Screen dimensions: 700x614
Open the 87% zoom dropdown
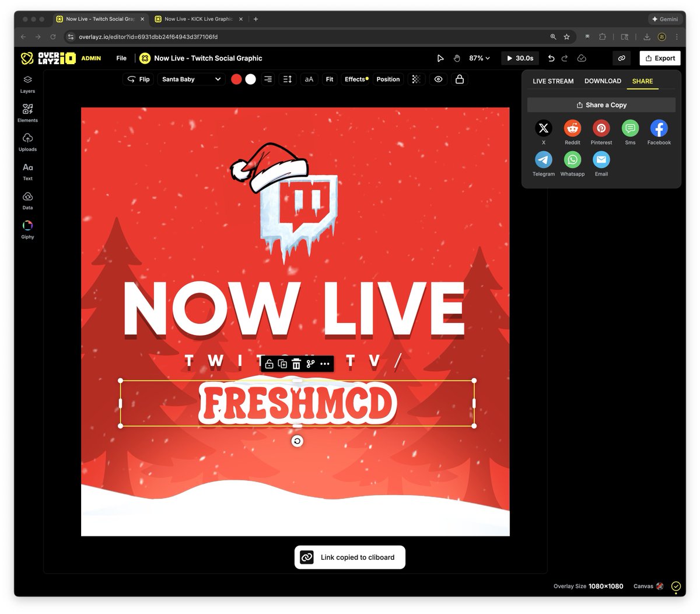tap(480, 58)
